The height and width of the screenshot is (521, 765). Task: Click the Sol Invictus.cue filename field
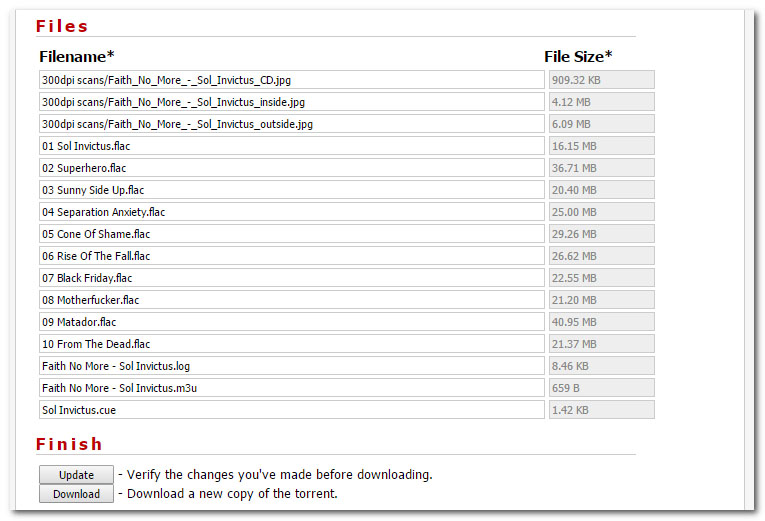(x=291, y=410)
